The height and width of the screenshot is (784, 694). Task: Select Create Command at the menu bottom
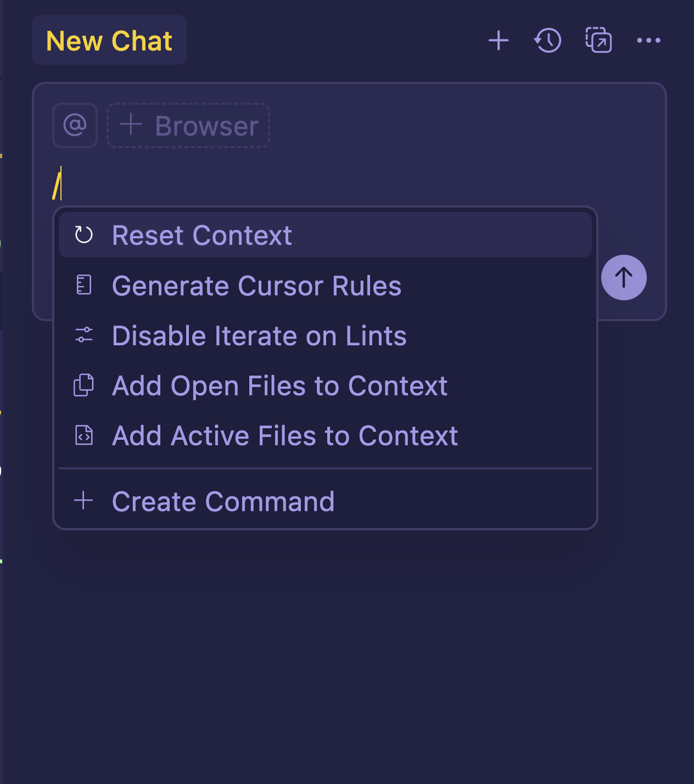(223, 501)
